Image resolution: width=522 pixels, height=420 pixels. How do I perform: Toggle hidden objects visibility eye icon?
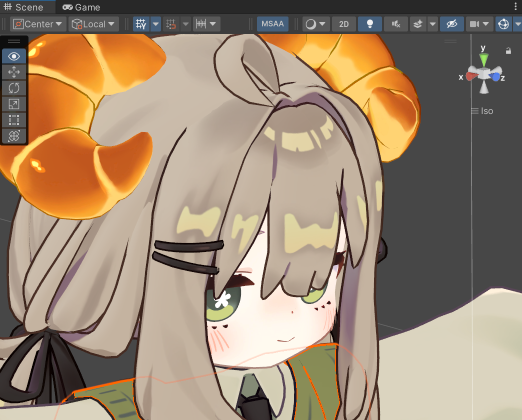tap(452, 24)
